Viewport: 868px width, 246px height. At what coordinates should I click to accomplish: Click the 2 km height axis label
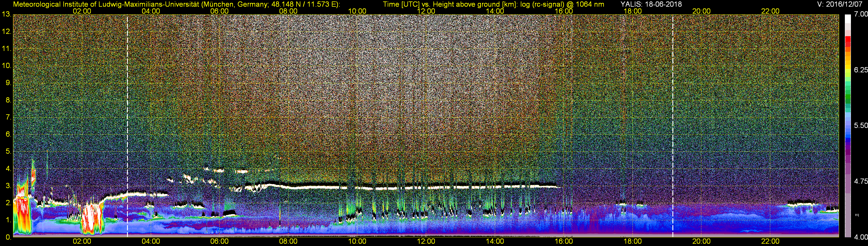click(x=8, y=203)
